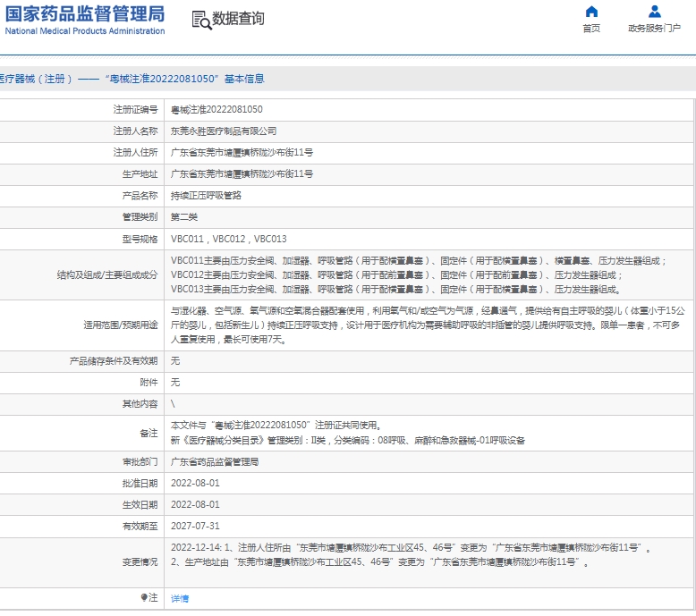Click the 适用范围/预期用途 label

120,325
